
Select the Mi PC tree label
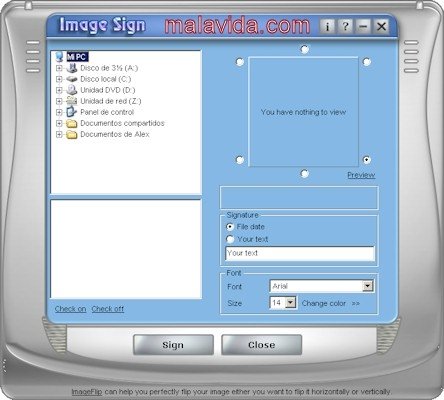pos(77,57)
